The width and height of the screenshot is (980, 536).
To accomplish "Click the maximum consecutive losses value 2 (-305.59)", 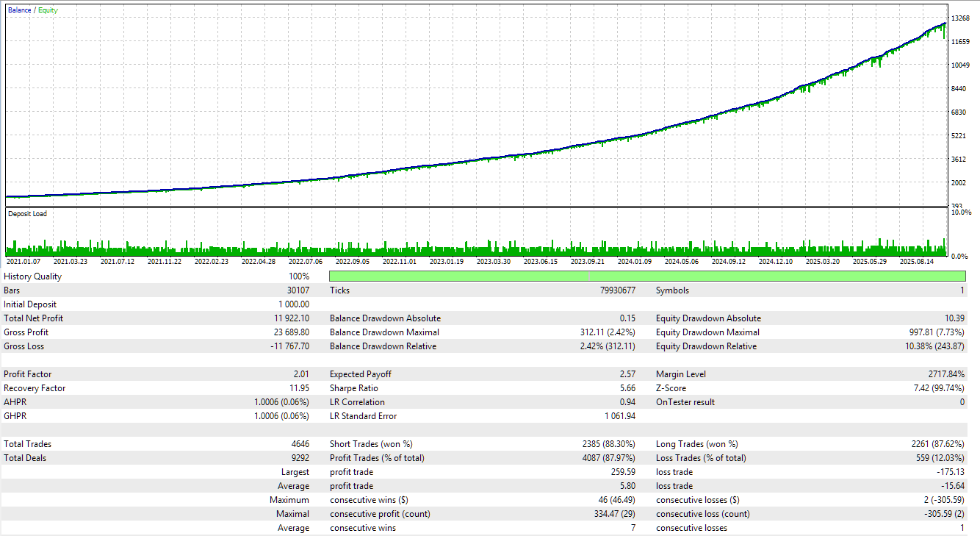I will pos(943,500).
